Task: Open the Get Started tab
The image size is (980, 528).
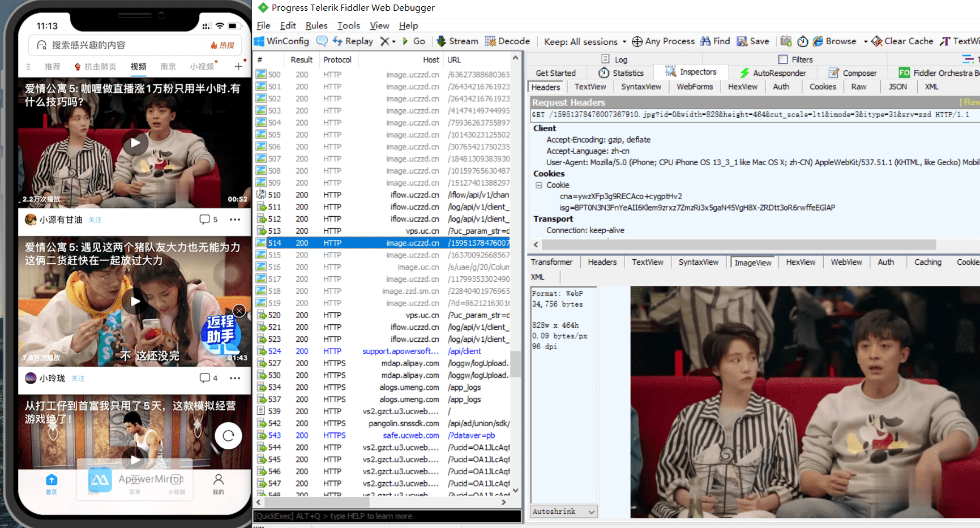Action: [x=555, y=73]
